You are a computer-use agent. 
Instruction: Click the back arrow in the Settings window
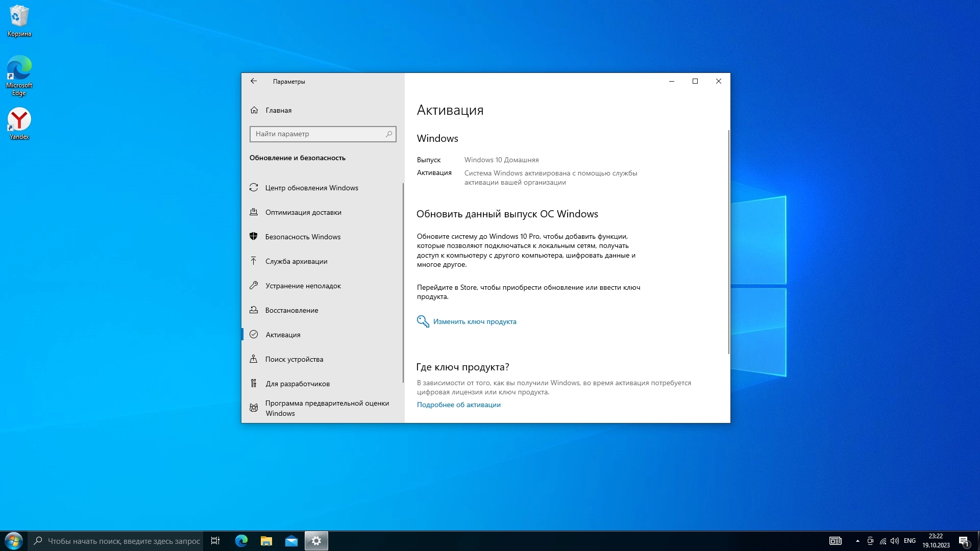[254, 81]
